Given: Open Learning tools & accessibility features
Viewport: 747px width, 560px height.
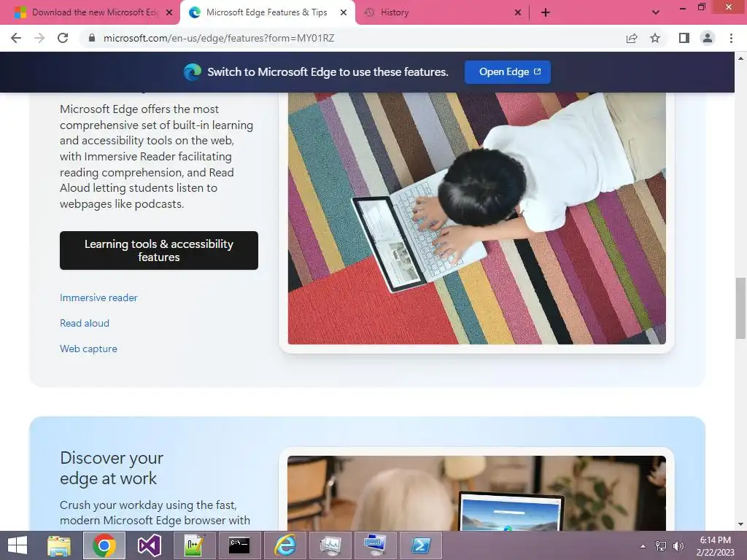Looking at the screenshot, I should (159, 251).
